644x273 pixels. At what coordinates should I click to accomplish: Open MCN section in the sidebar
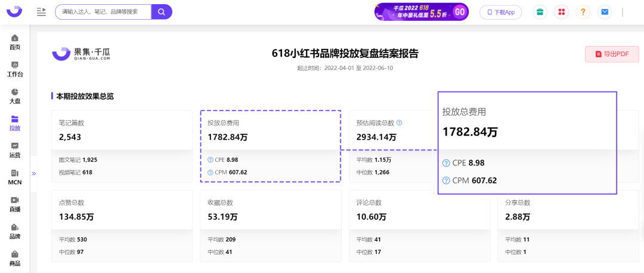[15, 177]
